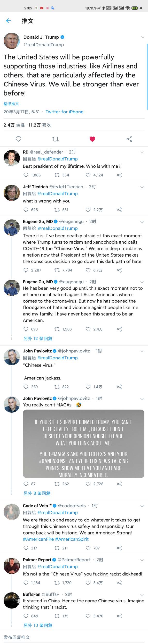The width and height of the screenshot is (148, 644).
Task: Open 2.4万 转推 retweets list
Action: tap(14, 125)
